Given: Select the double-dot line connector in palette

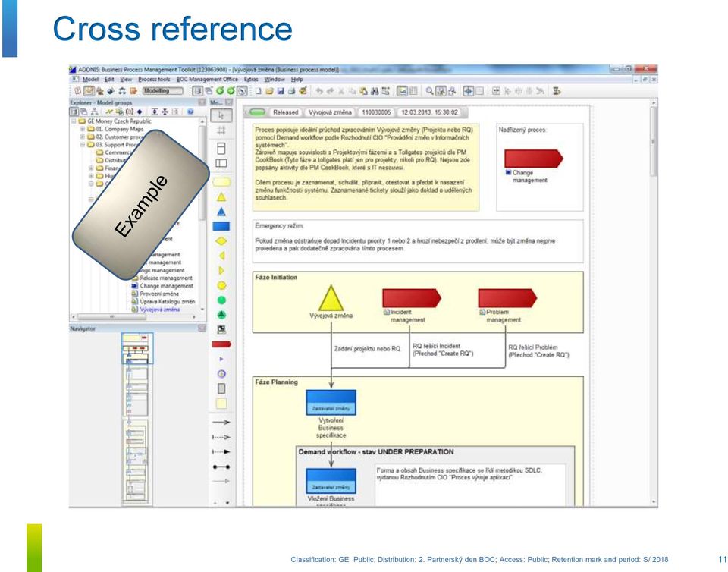Looking at the screenshot, I should (221, 467).
